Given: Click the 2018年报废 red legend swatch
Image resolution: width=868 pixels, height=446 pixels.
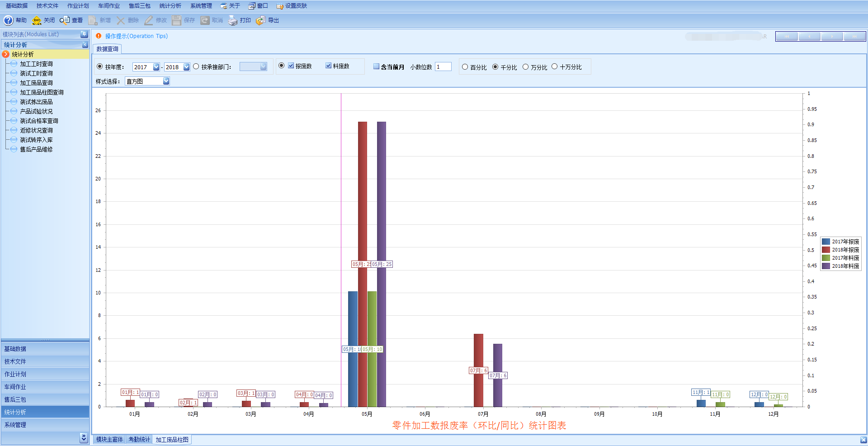Looking at the screenshot, I should pos(826,250).
